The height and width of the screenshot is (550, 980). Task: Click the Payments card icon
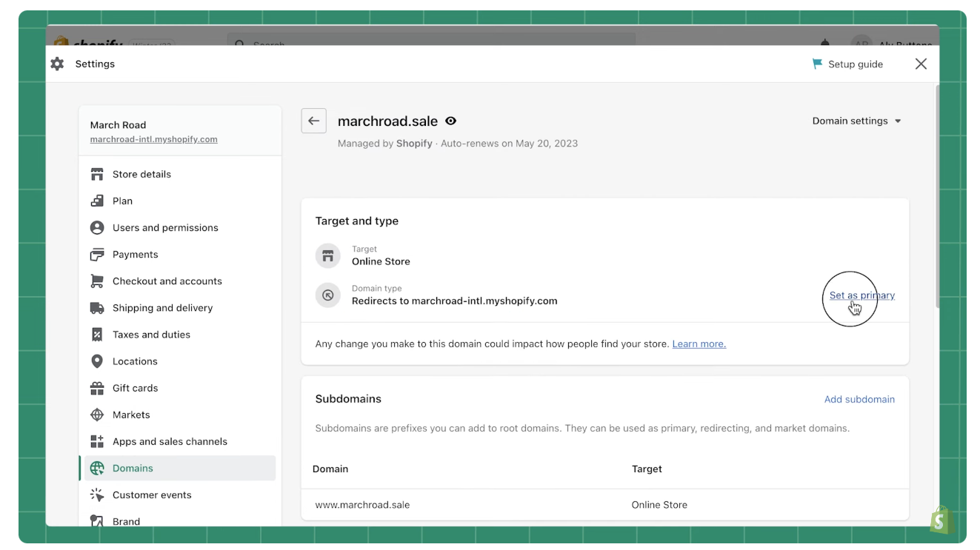97,255
